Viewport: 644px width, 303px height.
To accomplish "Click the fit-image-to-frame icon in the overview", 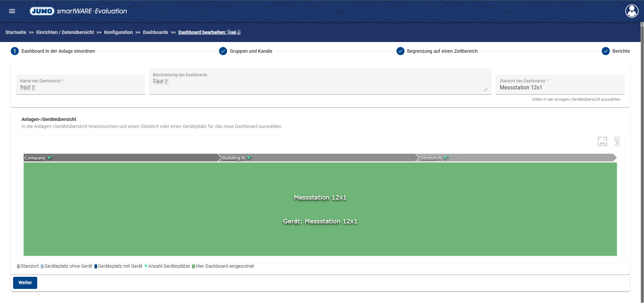I will coord(602,141).
